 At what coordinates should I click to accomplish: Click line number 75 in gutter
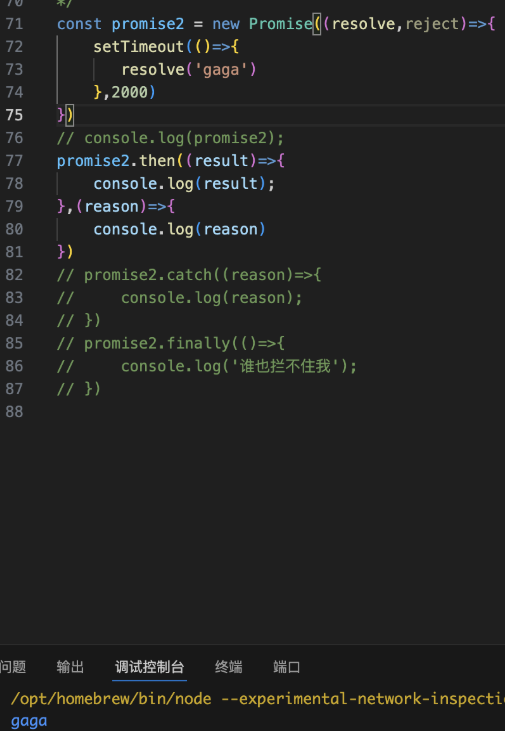point(14,115)
